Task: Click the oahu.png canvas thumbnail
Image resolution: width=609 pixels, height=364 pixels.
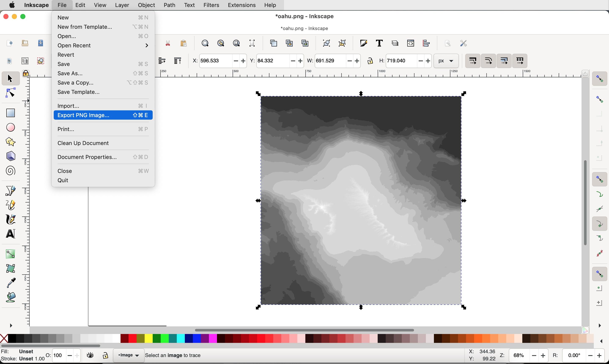Action: [x=304, y=28]
